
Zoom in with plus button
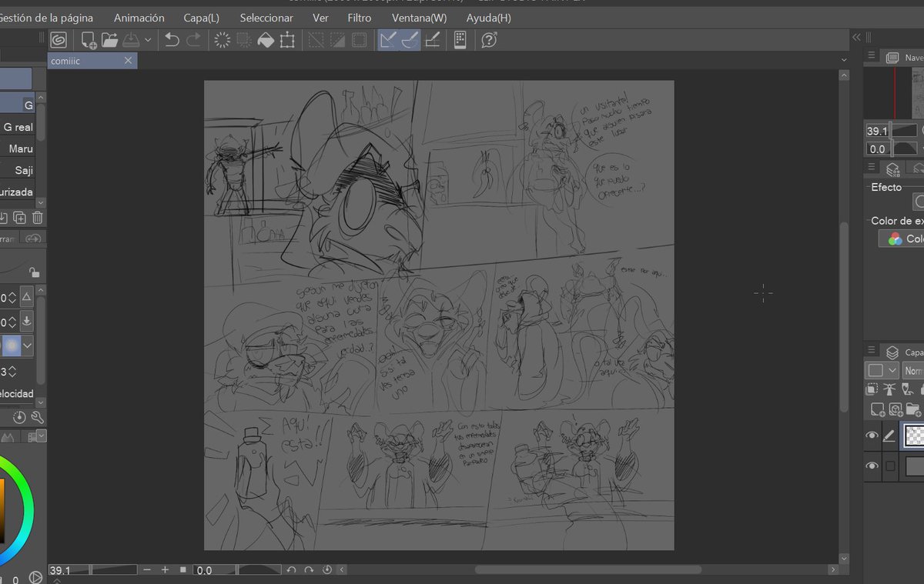[165, 570]
